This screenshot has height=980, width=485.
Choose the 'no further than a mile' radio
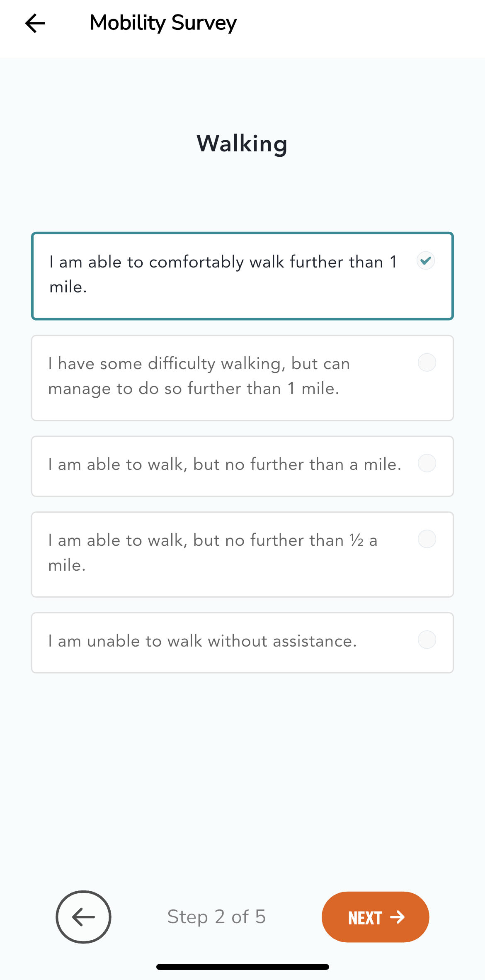point(427,463)
